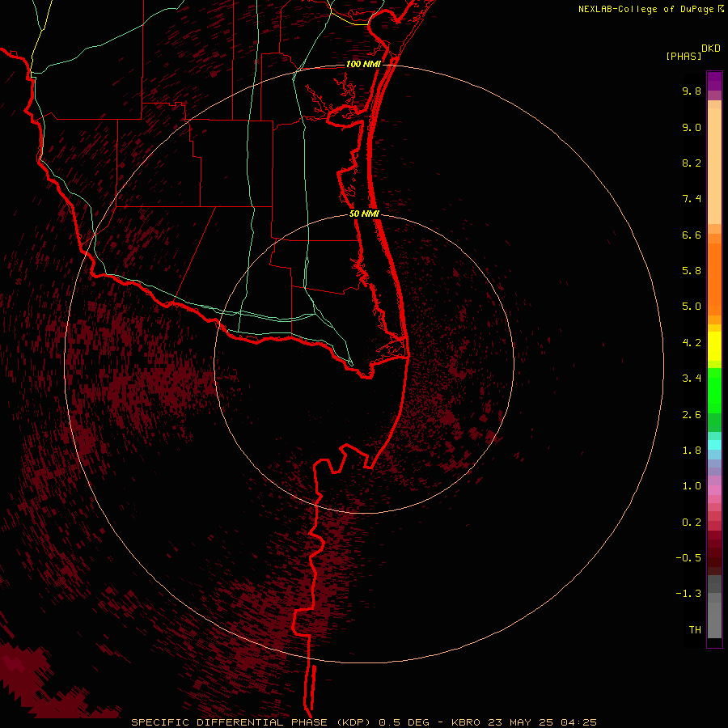
Task: Click the gray band at color scale bottom
Action: pos(714,620)
